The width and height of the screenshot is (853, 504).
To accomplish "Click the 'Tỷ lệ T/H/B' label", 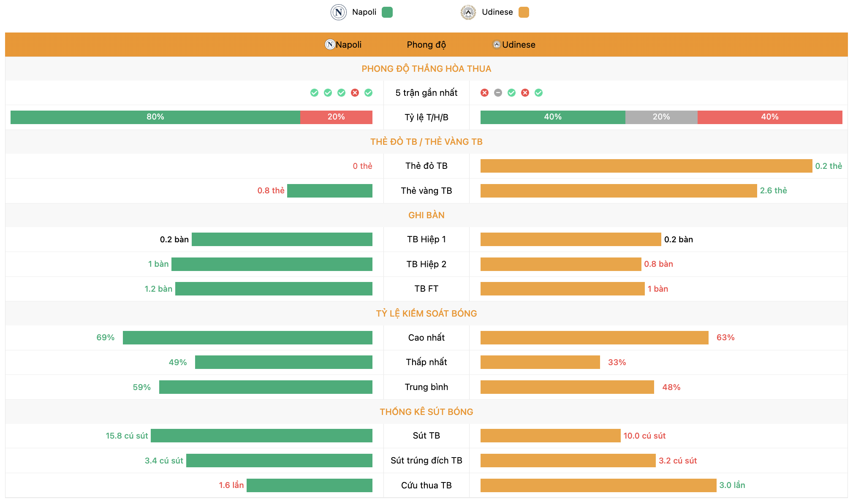I will (x=426, y=117).
